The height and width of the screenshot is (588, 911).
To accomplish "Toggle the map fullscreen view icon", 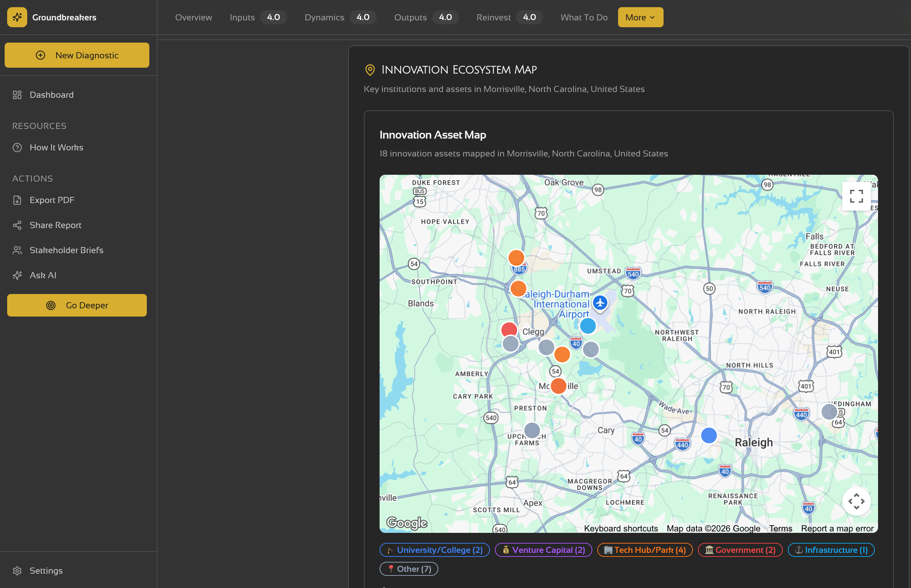I will [856, 196].
